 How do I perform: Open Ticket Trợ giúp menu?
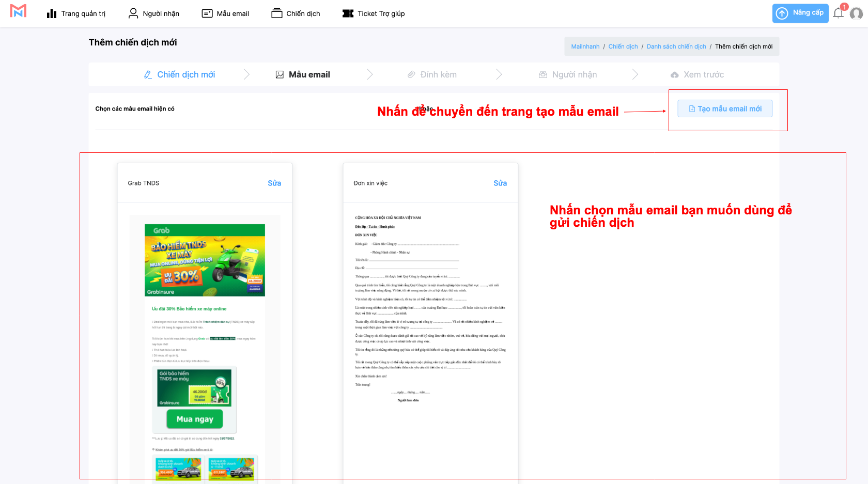(374, 13)
